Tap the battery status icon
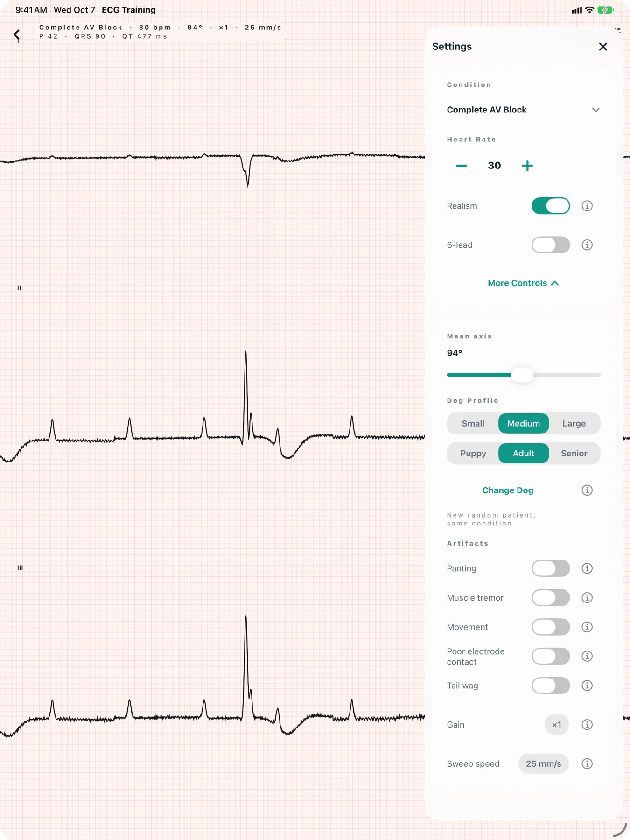630x840 pixels. click(x=605, y=10)
